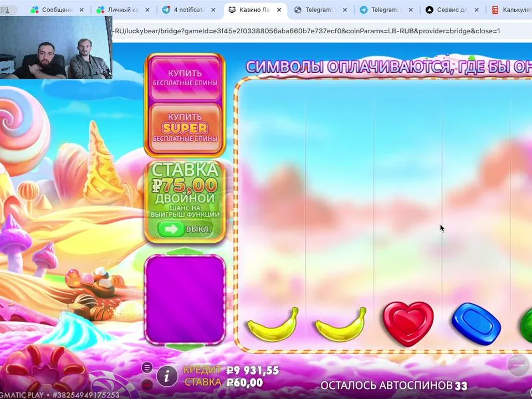Image resolution: width=532 pixels, height=399 pixels.
Task: Click the webcam video overlay
Action: (x=56, y=48)
